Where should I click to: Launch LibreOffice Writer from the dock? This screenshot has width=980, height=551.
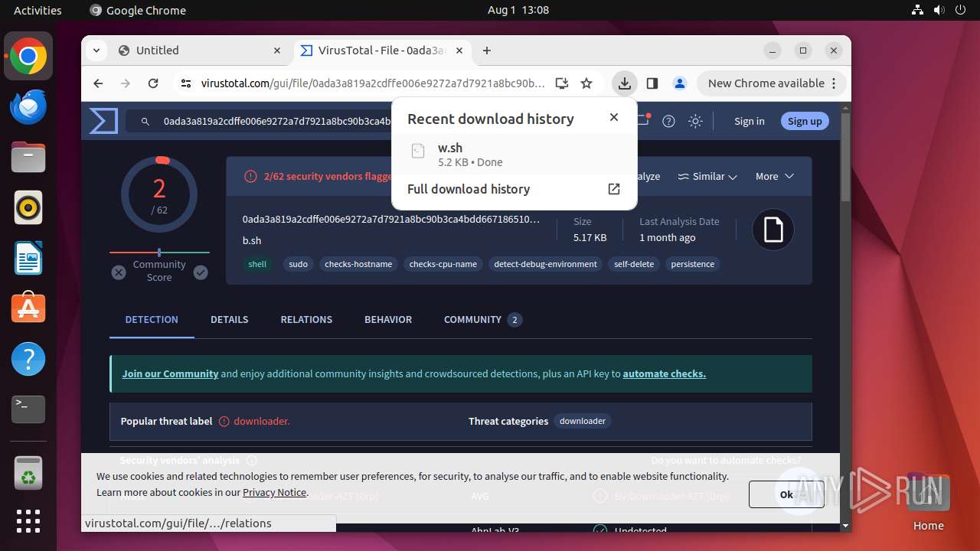[x=28, y=258]
